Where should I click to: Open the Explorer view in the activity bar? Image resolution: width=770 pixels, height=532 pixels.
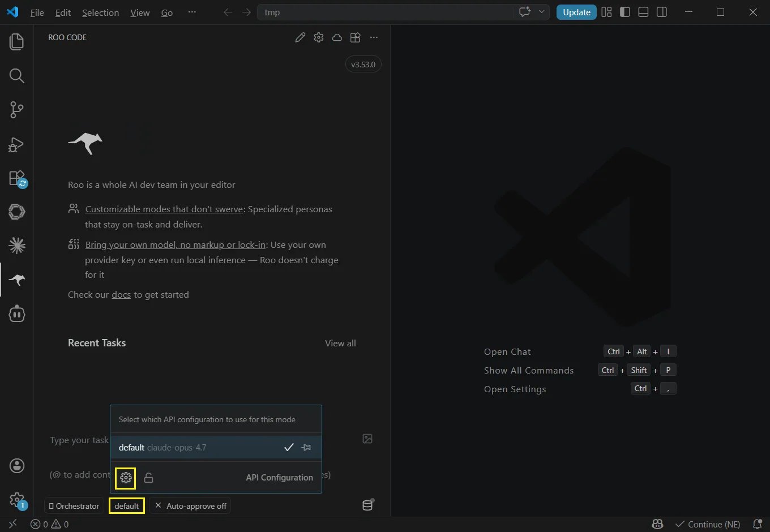16,41
